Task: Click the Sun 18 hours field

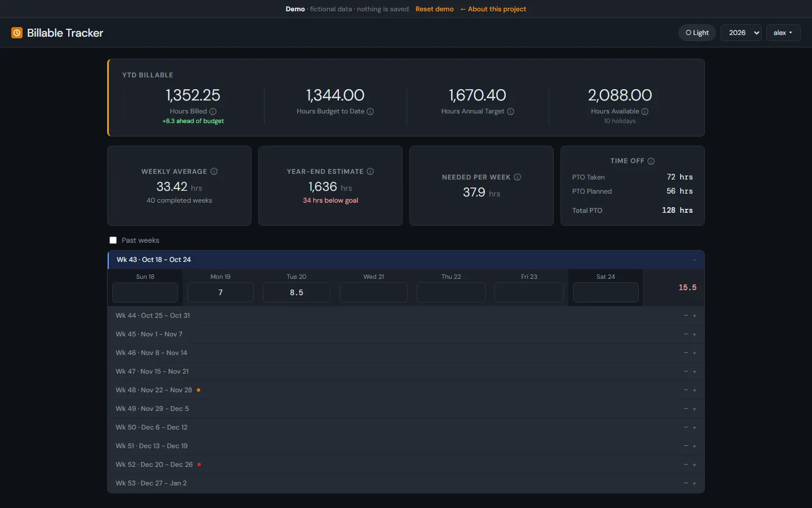Action: (x=145, y=292)
